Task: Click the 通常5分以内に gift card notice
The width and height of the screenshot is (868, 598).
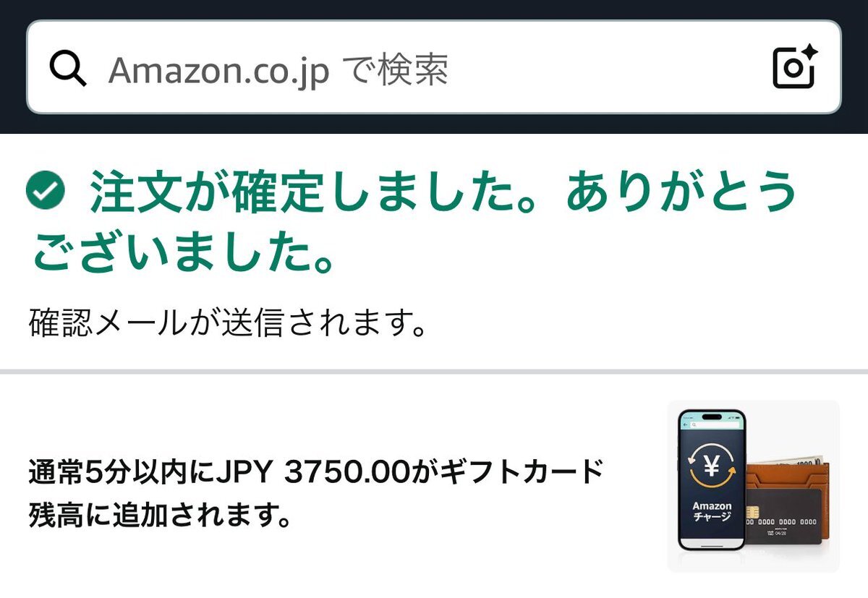Action: [x=316, y=495]
